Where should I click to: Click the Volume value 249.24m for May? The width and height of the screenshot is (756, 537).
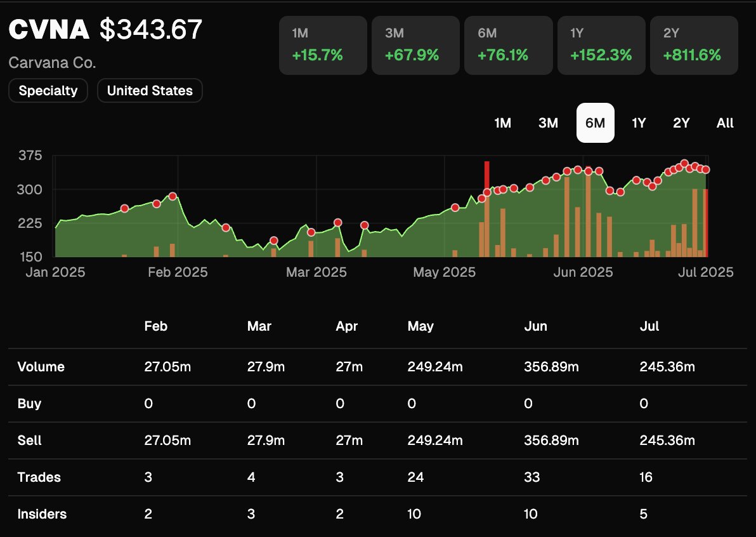[435, 367]
